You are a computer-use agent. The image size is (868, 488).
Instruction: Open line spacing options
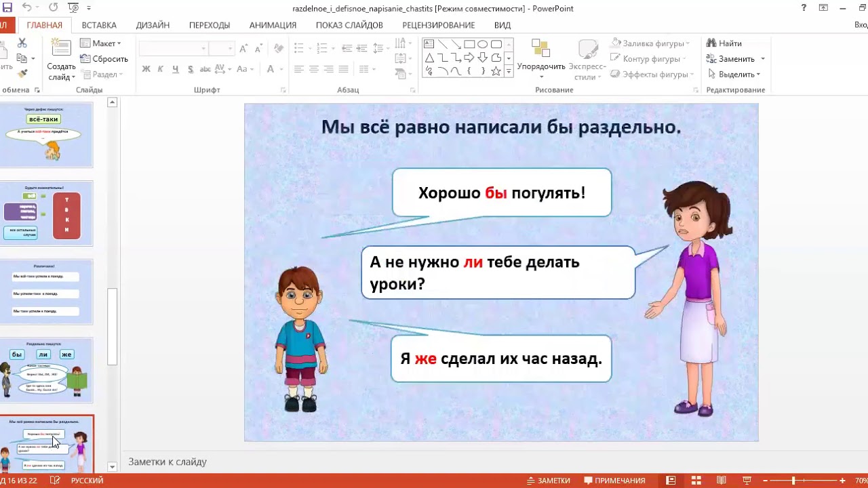coord(381,48)
